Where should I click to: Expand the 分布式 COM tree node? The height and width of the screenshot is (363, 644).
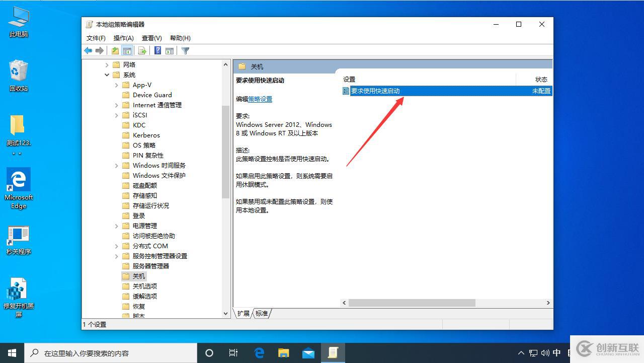click(x=117, y=246)
